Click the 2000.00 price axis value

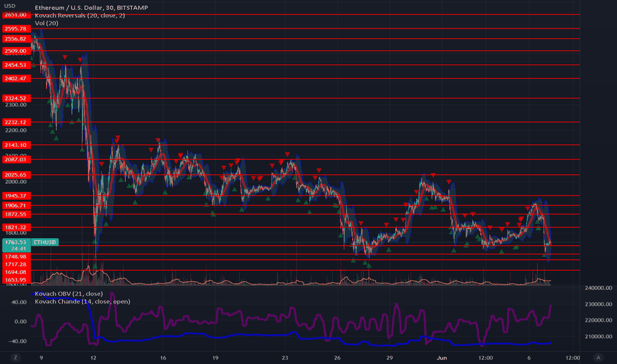point(16,182)
